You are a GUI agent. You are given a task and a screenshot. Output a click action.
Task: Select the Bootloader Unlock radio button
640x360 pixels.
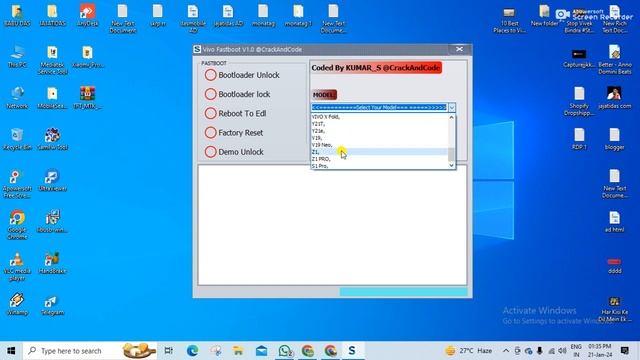[x=211, y=75]
